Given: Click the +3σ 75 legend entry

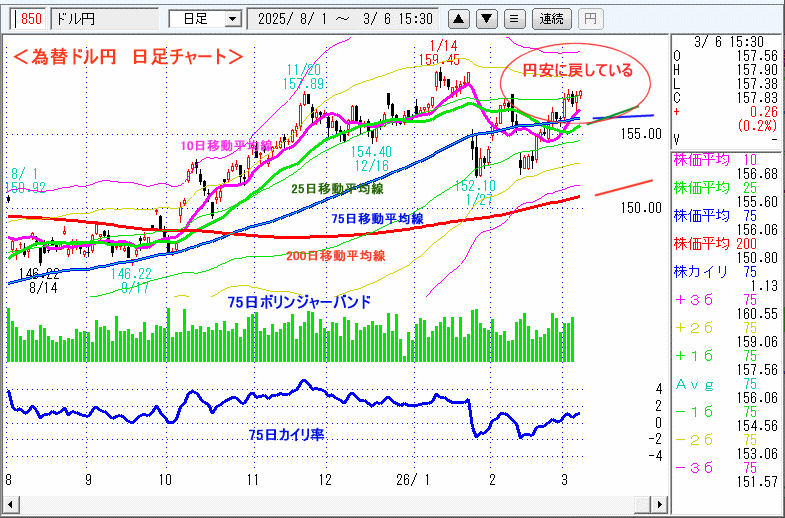Looking at the screenshot, I should point(716,300).
